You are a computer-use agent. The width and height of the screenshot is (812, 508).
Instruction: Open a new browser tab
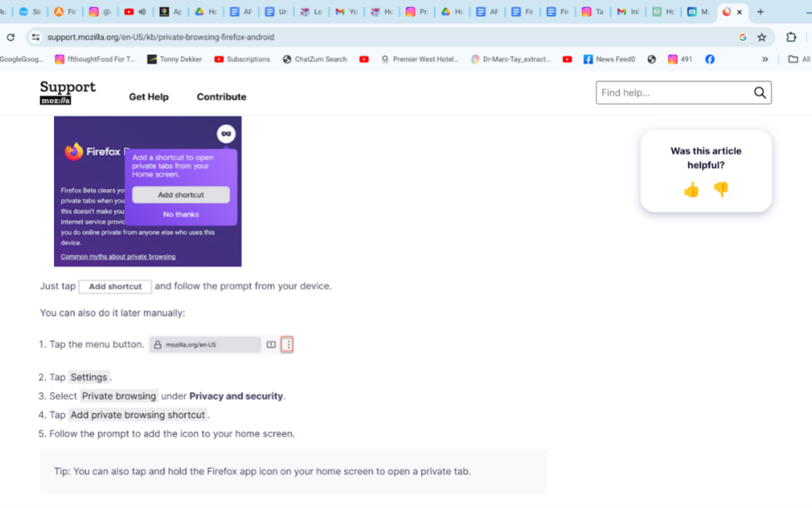point(760,12)
